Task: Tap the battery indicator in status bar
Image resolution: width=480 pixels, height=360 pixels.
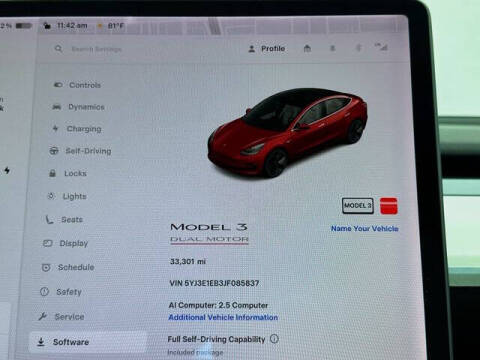Action: click(24, 25)
